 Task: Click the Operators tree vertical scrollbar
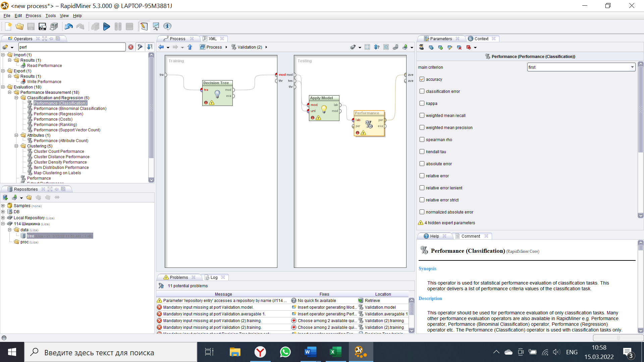151,117
